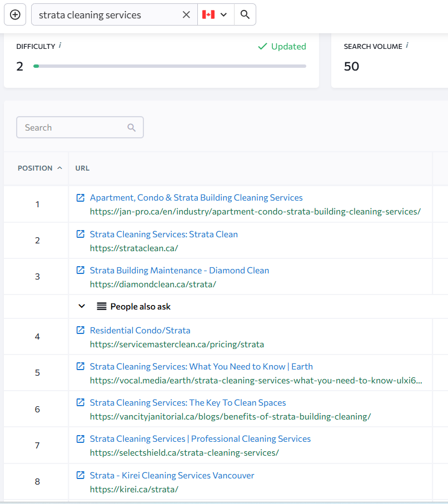This screenshot has width=448, height=504.
Task: Click the difficulty progress bar
Action: click(x=170, y=66)
